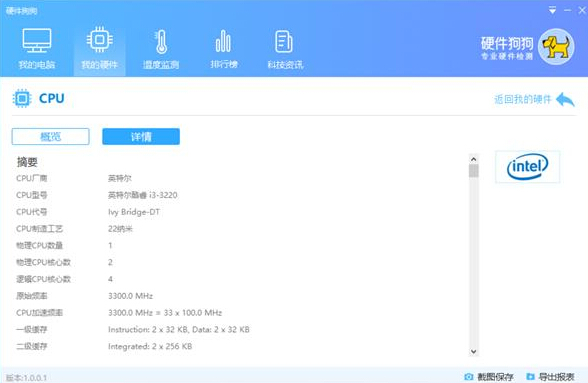Open 温度监测 thermometer icon
The image size is (588, 383).
pos(161,42)
